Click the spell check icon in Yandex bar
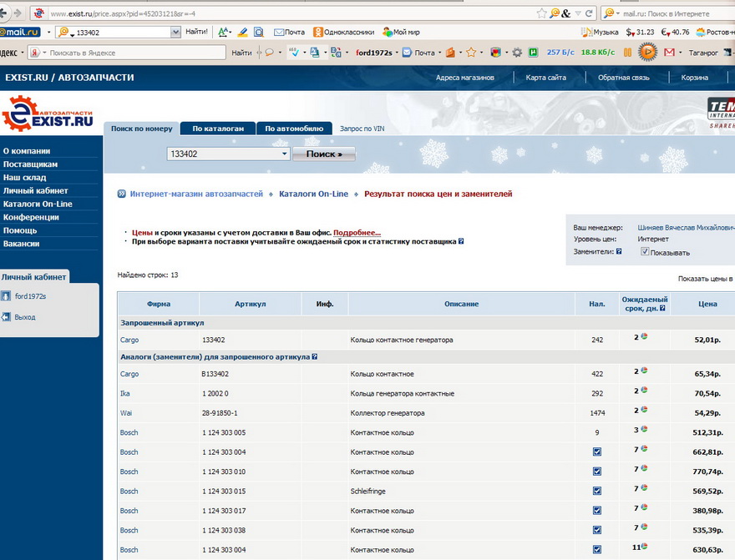 pos(294,53)
